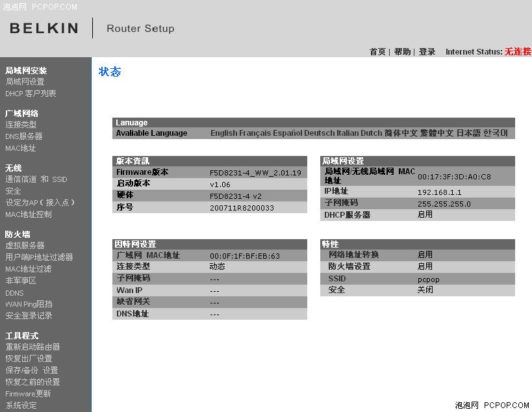The image size is (532, 412).
Task: Open DHCP 客户列表 page
Action: (x=31, y=94)
